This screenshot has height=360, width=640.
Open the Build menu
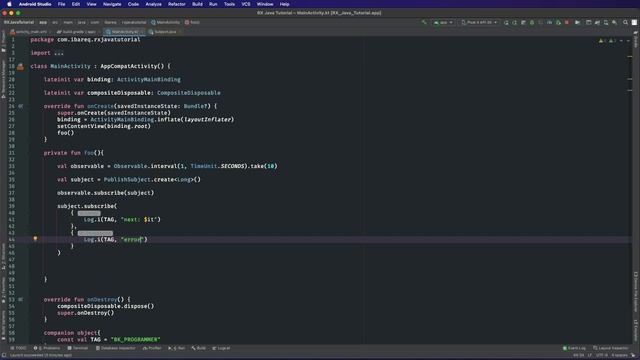point(198,4)
